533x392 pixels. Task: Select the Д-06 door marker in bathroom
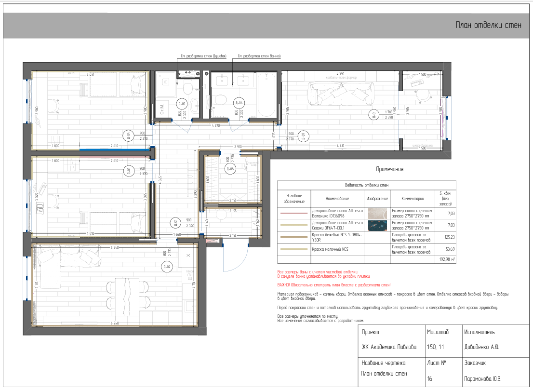[x=239, y=103]
